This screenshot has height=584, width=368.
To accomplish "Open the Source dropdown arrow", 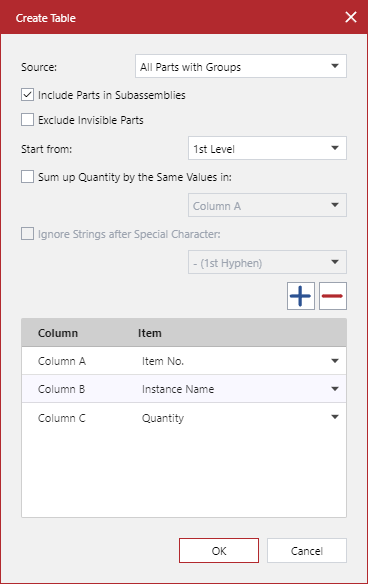I will pyautogui.click(x=335, y=66).
